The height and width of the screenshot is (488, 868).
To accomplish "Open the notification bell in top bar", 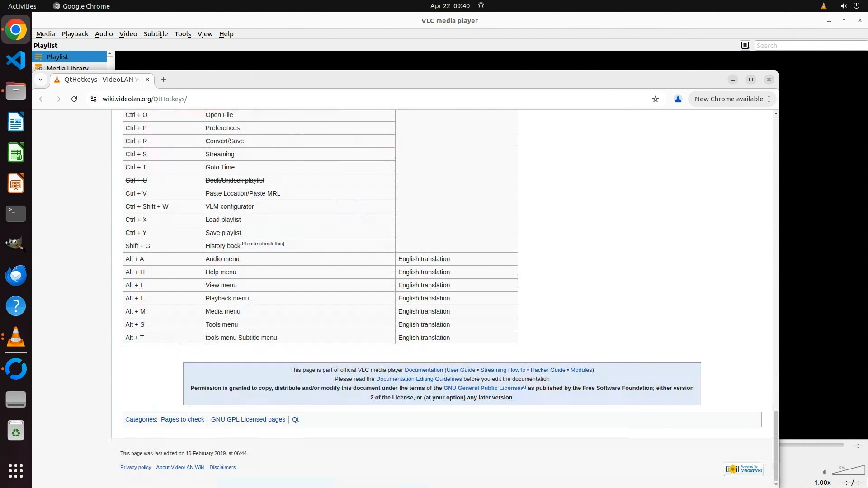I will click(481, 6).
